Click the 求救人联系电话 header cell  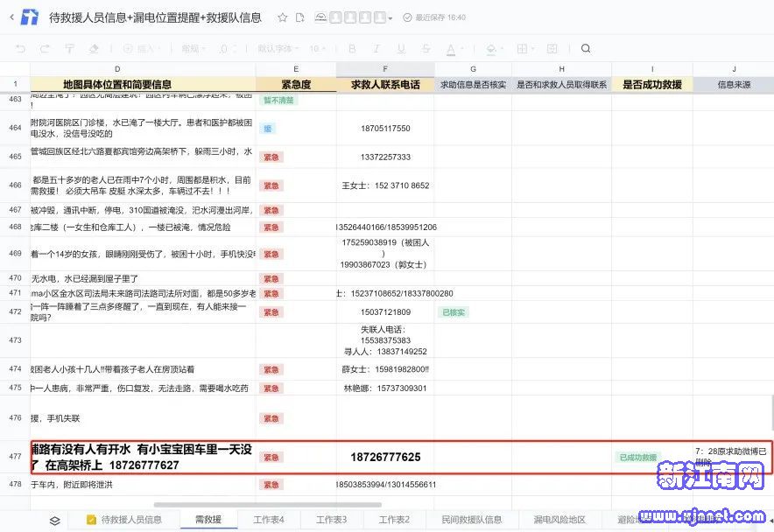tap(385, 84)
